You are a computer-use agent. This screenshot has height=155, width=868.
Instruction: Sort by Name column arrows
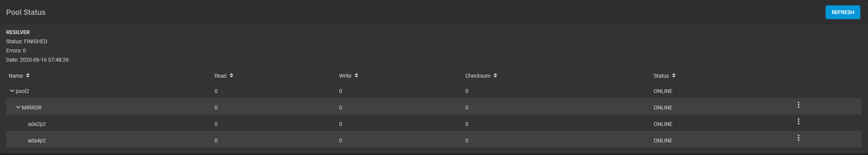coord(28,76)
